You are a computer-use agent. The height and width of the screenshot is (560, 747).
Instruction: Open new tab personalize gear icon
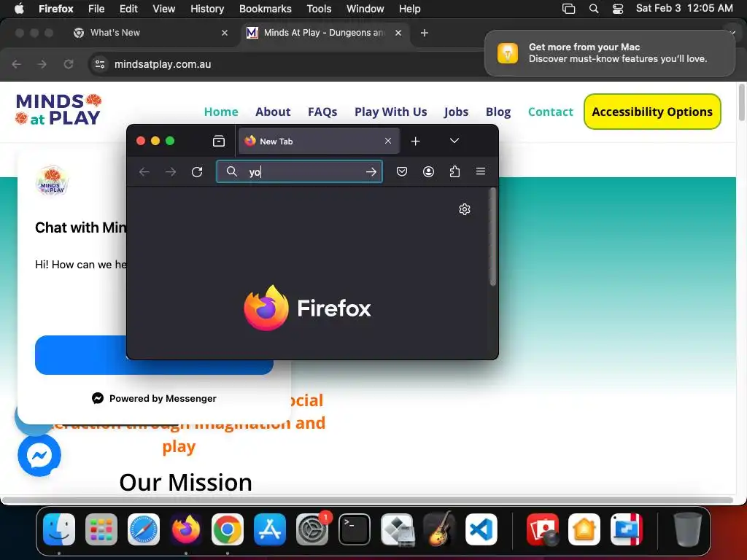(465, 209)
